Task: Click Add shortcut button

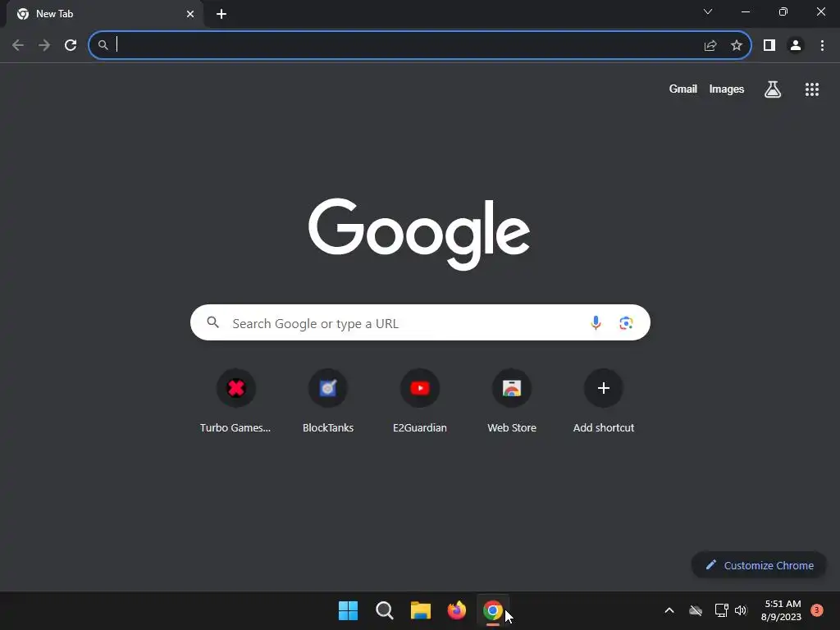Action: [603, 400]
